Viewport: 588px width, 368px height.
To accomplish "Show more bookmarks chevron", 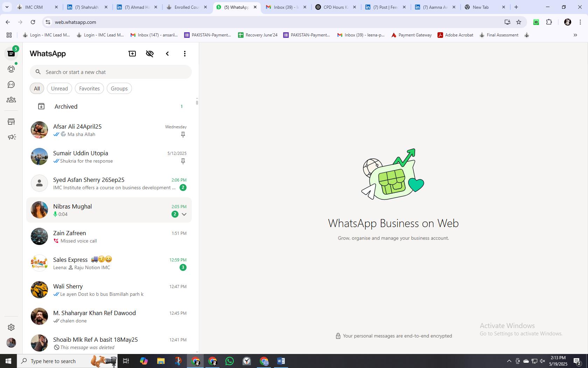I will pos(575,35).
